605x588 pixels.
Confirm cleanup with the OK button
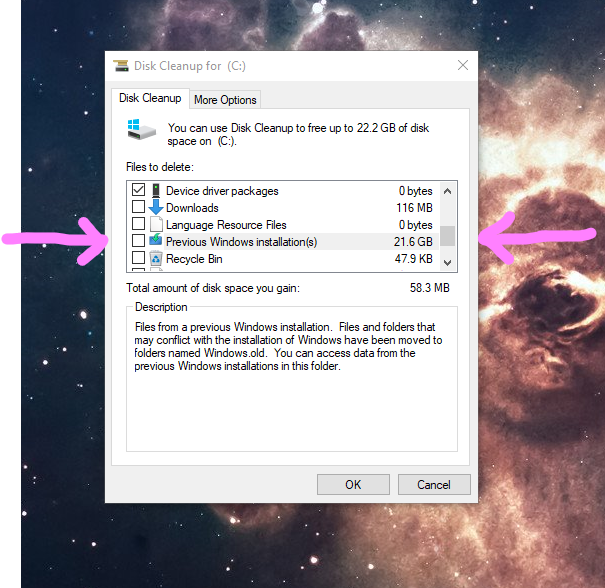point(353,485)
